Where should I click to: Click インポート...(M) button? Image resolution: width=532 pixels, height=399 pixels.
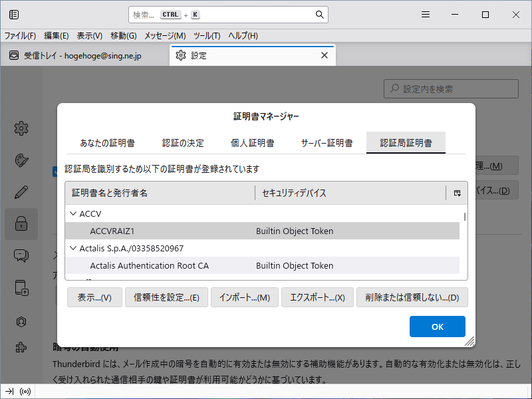pyautogui.click(x=245, y=297)
